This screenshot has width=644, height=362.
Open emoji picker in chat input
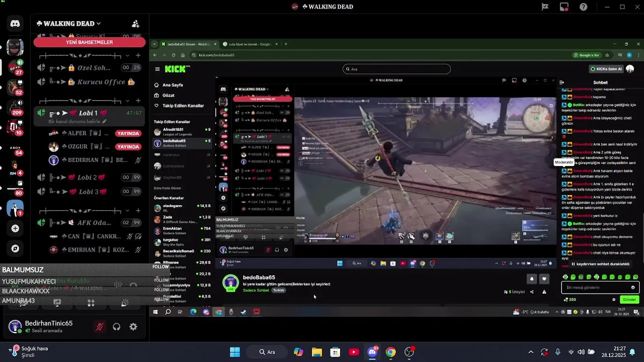pos(633,288)
